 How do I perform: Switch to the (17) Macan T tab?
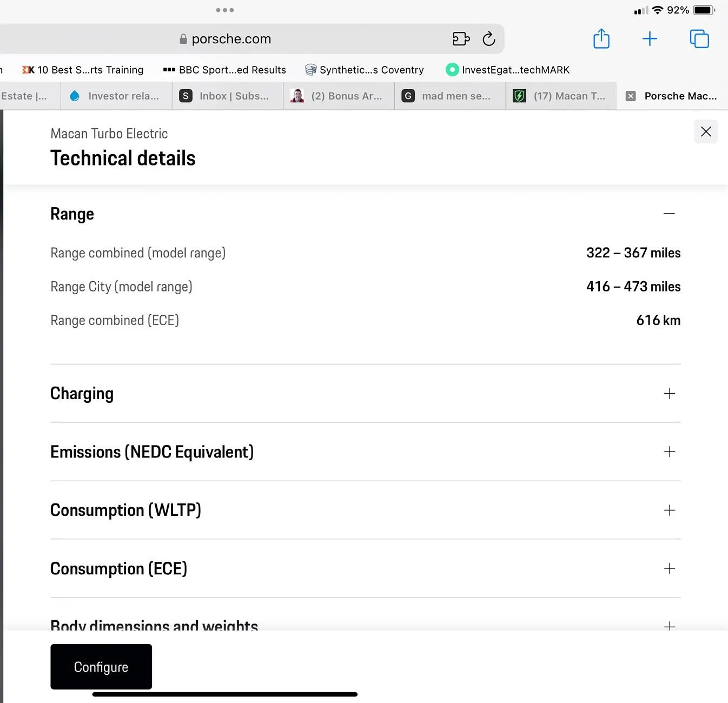tap(560, 96)
